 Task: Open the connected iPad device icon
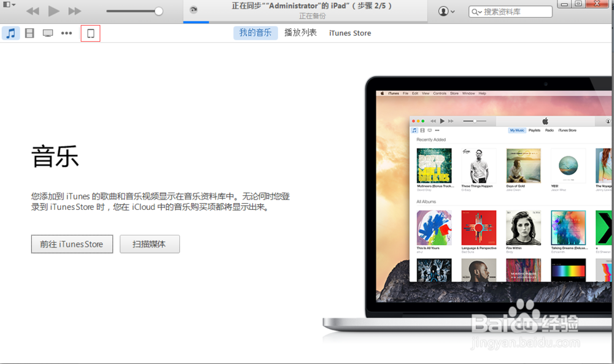click(90, 33)
